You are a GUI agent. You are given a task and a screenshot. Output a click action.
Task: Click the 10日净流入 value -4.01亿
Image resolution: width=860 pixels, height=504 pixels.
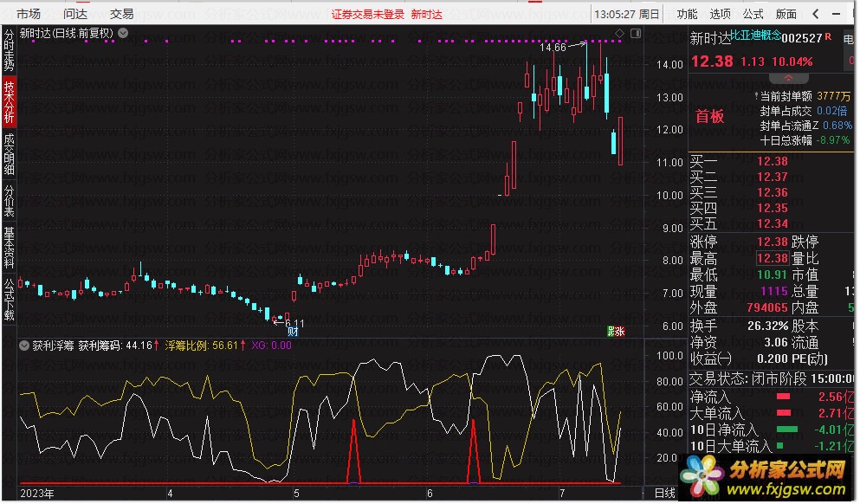point(834,430)
